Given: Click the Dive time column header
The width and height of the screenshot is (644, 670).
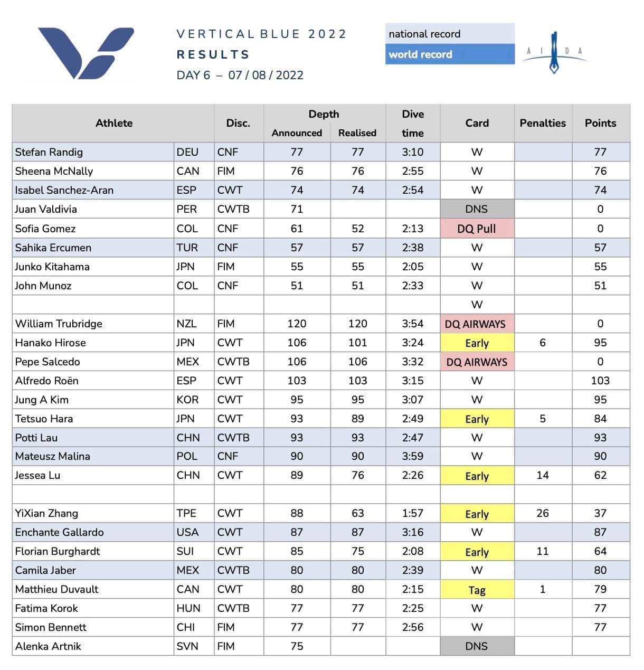Looking at the screenshot, I should tap(413, 123).
